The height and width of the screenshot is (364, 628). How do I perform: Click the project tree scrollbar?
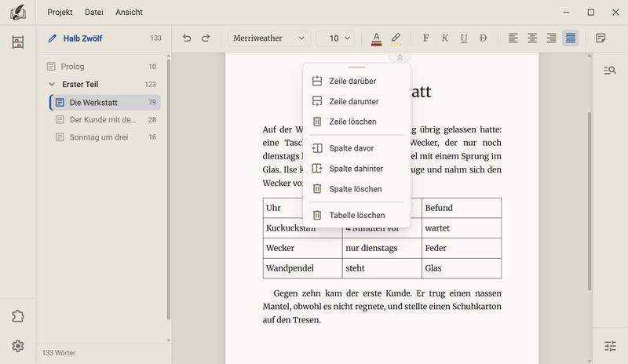pyautogui.click(x=168, y=189)
